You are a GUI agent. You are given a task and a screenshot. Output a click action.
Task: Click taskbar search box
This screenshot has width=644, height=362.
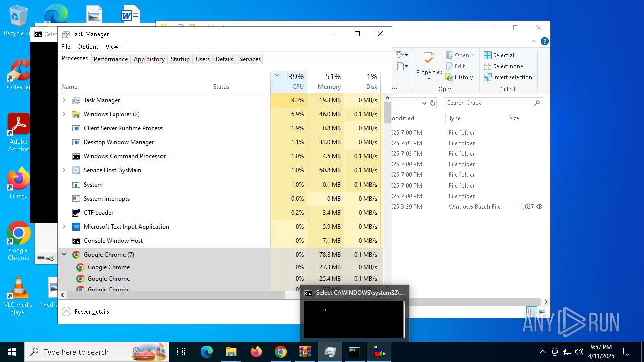[98, 352]
